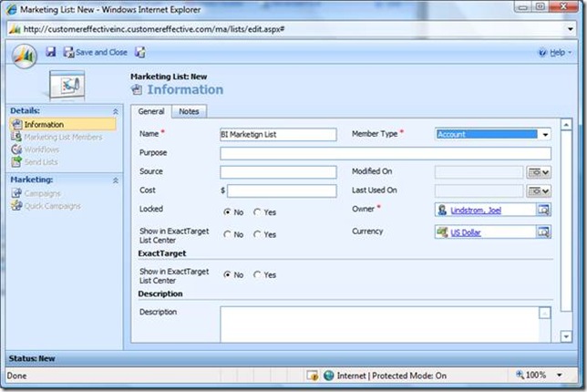Open the Last Used On calendar picker

click(x=539, y=191)
